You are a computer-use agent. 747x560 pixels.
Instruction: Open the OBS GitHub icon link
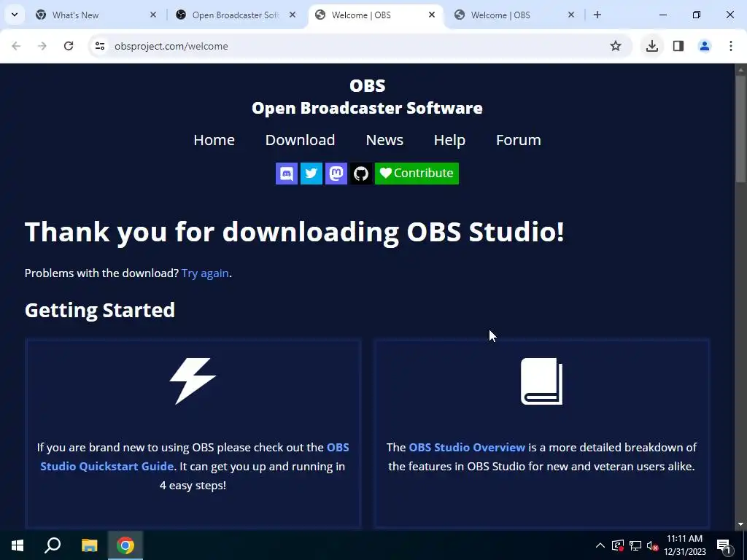360,174
